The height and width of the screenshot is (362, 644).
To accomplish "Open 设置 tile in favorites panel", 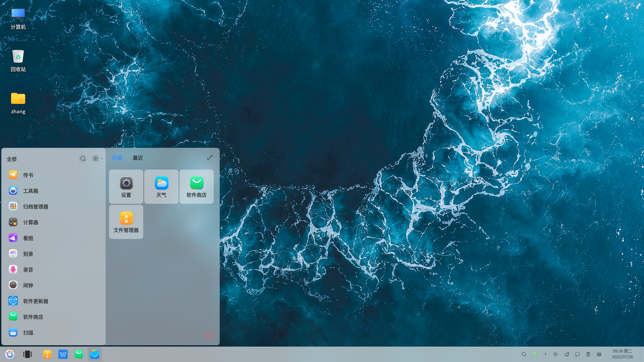I will tap(126, 187).
